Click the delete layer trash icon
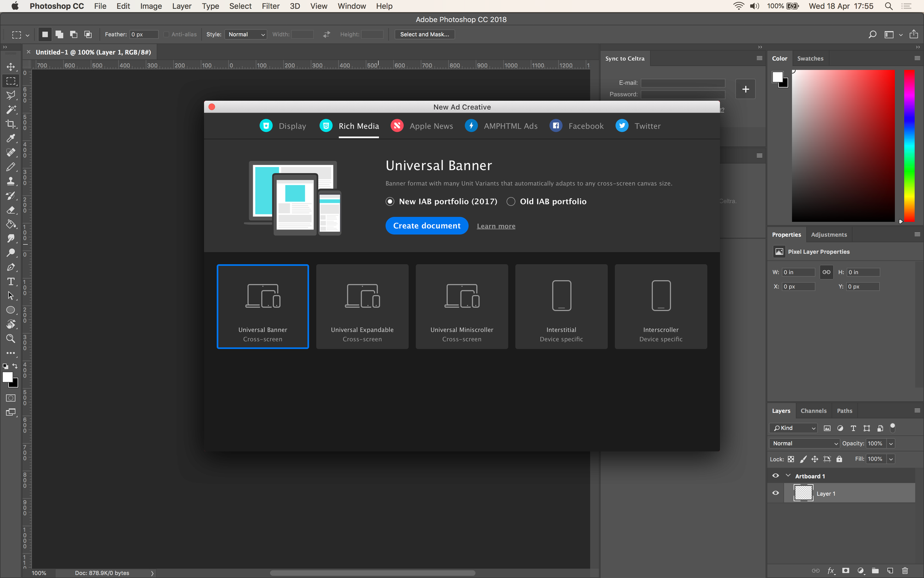Viewport: 924px width, 578px height. [905, 571]
